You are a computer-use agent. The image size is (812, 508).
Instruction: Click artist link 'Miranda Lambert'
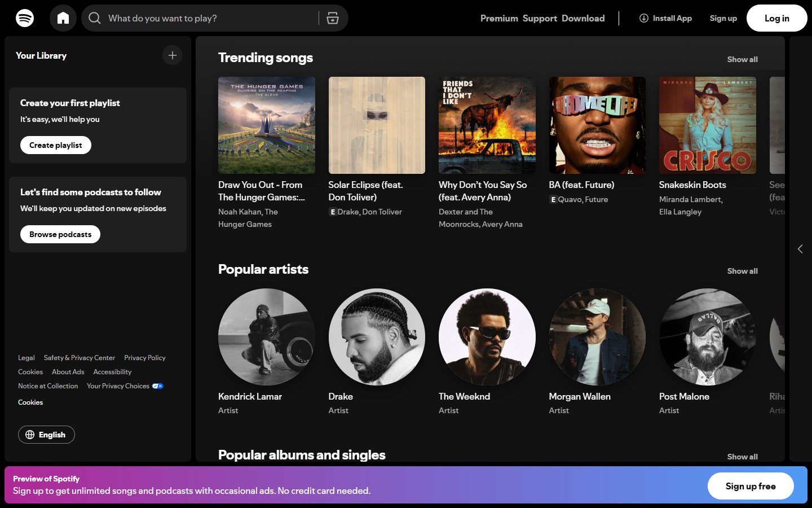click(690, 199)
